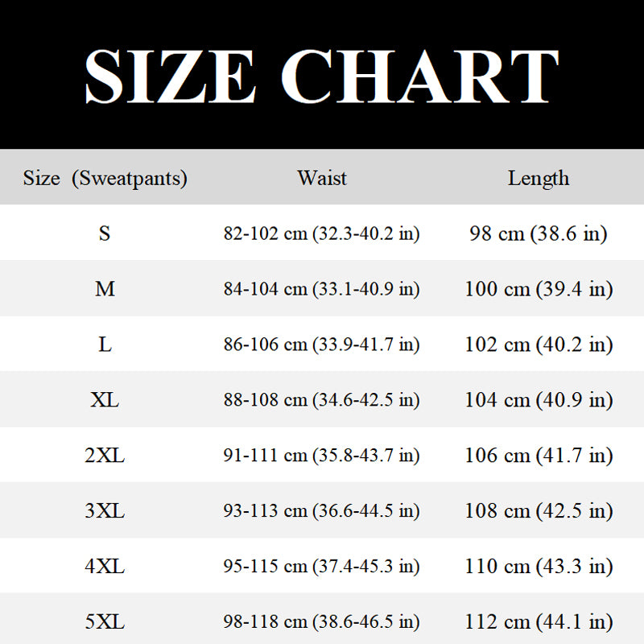Screen dimensions: 644x644
Task: Select the Length column header
Action: pos(538,178)
